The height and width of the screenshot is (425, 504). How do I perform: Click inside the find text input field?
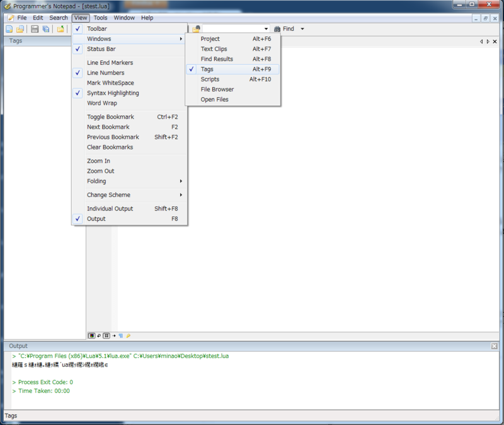(233, 29)
